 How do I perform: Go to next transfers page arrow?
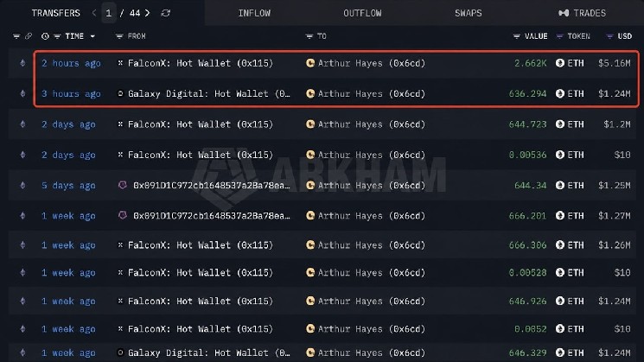(x=148, y=13)
